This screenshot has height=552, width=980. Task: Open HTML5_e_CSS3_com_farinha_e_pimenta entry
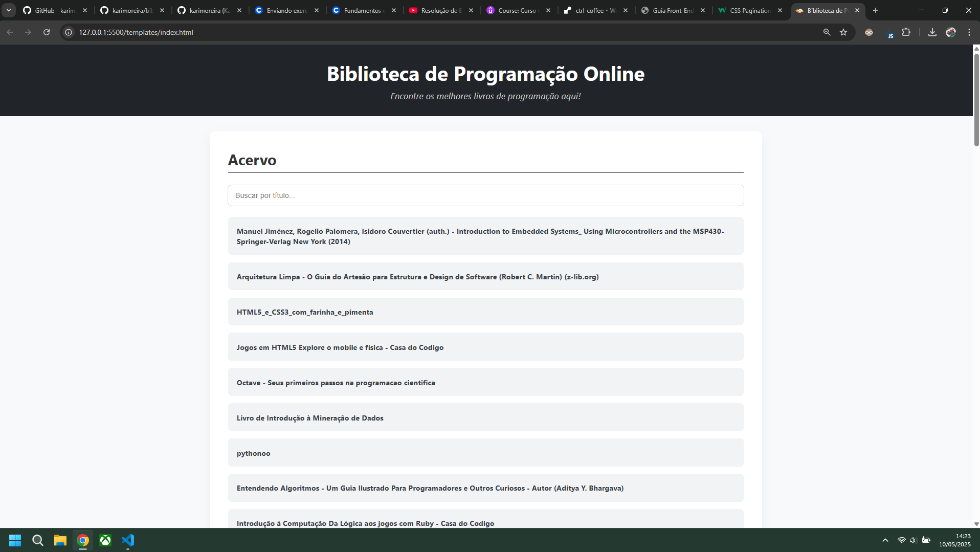(x=485, y=312)
